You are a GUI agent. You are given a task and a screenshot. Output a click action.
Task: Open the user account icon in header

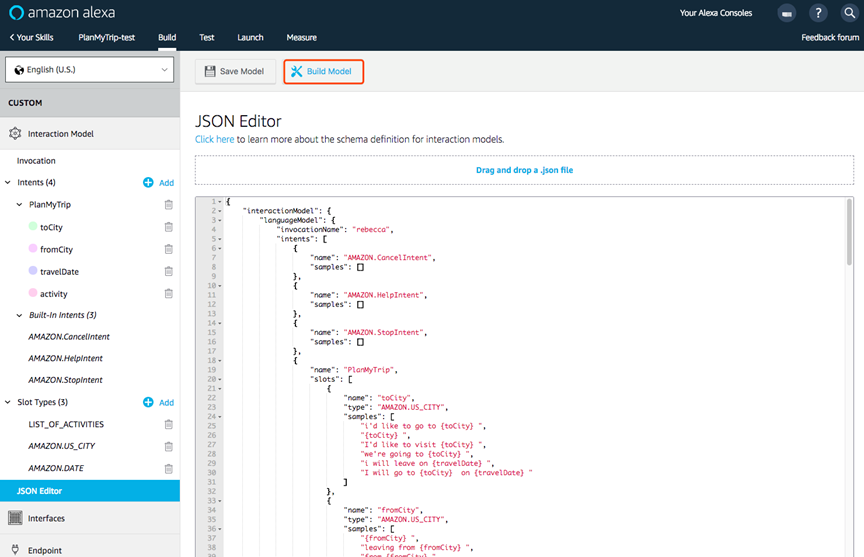click(787, 13)
